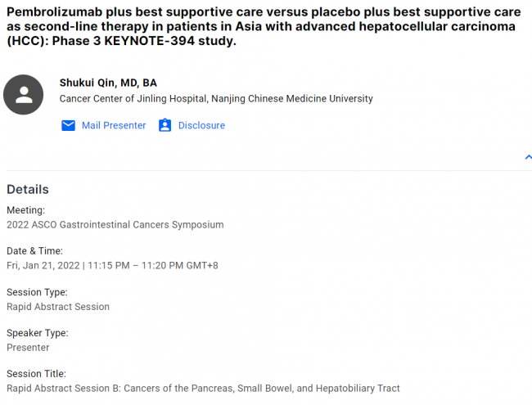Click the Date & Time field label
Screen dimensions: 532x405
(x=35, y=251)
